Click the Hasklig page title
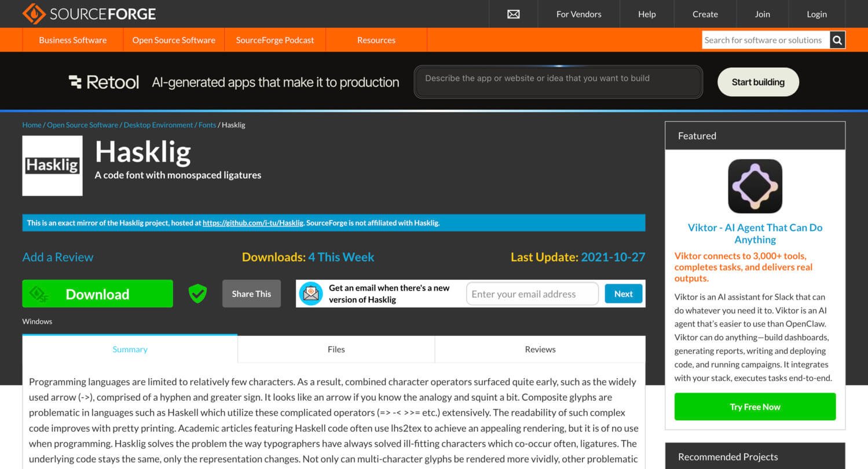Image resolution: width=868 pixels, height=469 pixels. pyautogui.click(x=143, y=152)
